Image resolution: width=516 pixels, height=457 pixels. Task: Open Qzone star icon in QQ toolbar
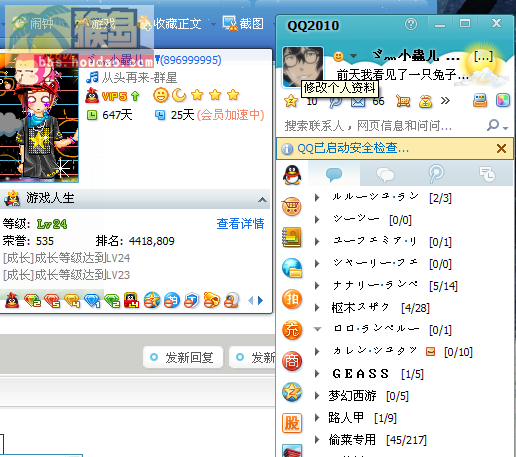tap(291, 101)
